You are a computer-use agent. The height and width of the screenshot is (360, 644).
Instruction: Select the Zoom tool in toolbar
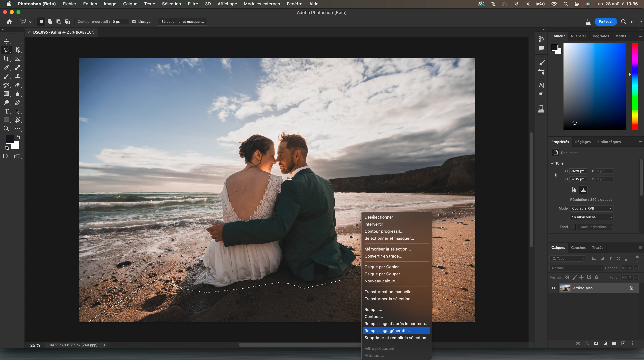[x=6, y=129]
